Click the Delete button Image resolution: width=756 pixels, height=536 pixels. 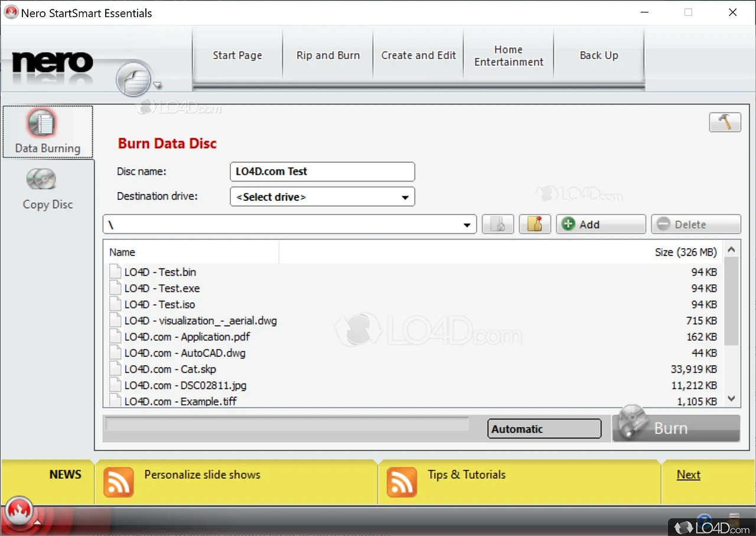[696, 225]
